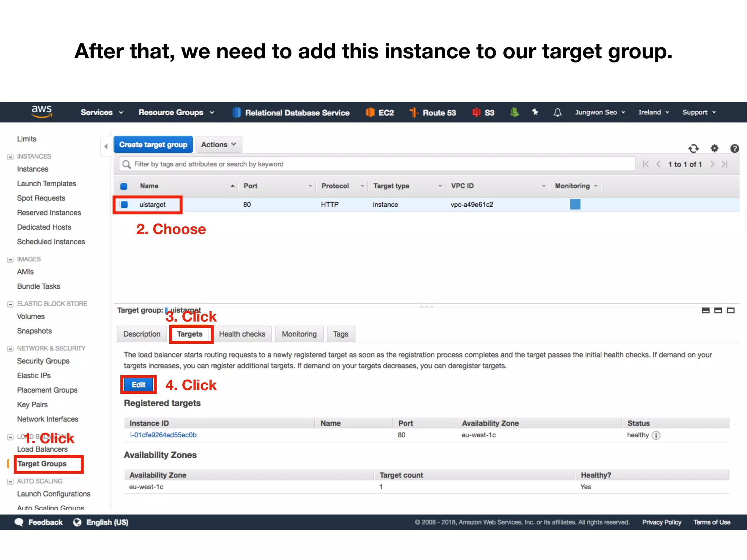
Task: Open the Services dropdown menu
Action: [x=102, y=112]
